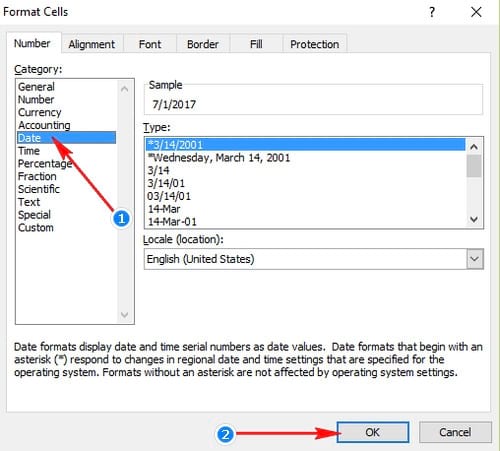Select the 3/14/01 date type

tap(305, 183)
